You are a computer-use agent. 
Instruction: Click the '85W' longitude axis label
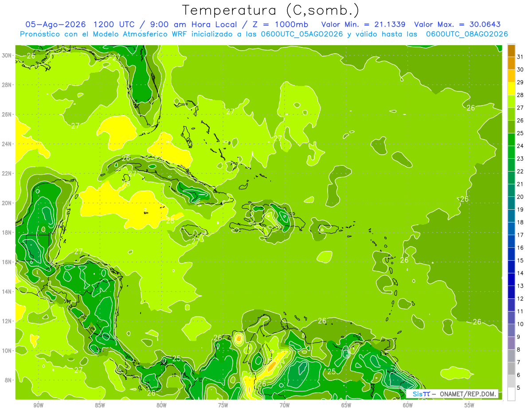point(100,405)
